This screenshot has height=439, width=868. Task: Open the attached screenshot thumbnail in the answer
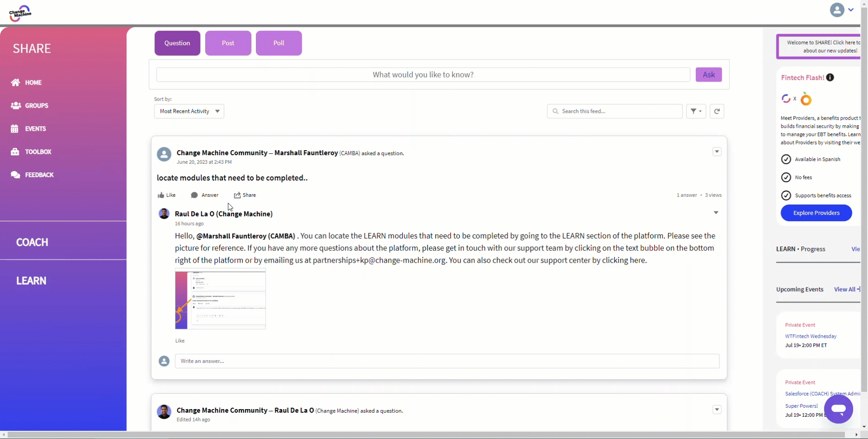point(220,299)
